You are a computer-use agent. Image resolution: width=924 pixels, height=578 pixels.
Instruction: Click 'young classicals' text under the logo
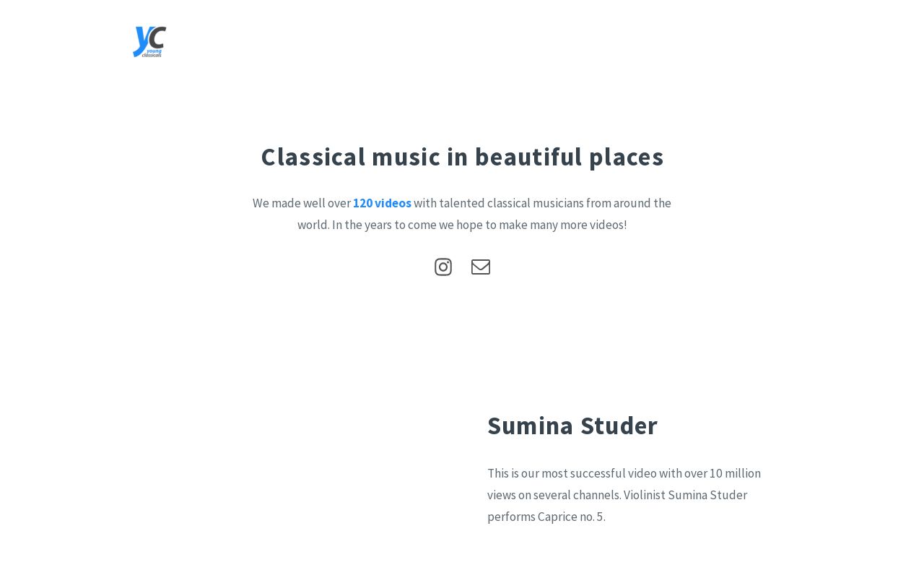click(x=153, y=53)
